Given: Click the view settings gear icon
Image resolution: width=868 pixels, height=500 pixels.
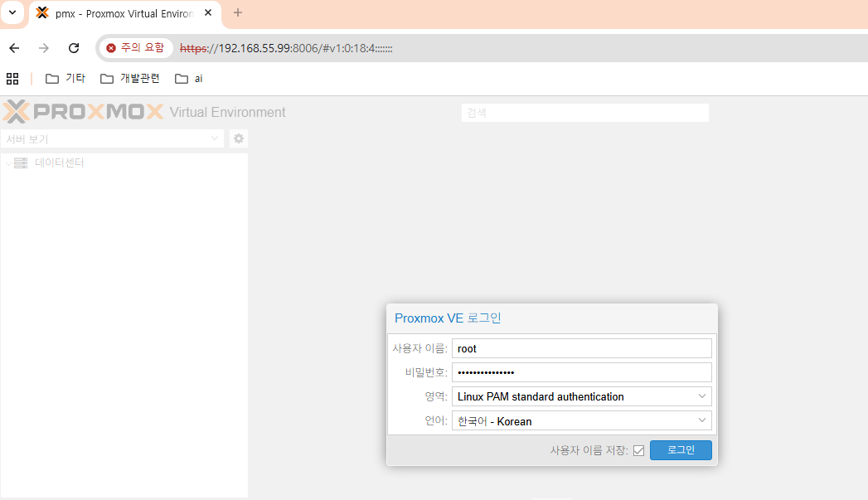Looking at the screenshot, I should click(x=239, y=138).
